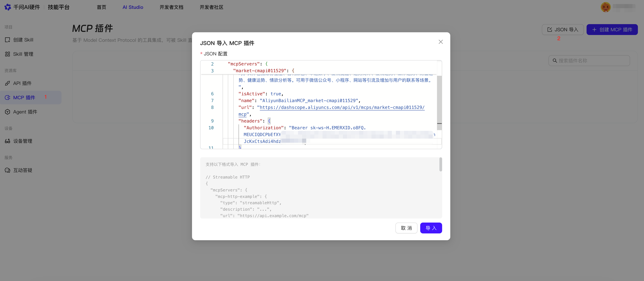Click the plus icon on 创建 MCP 插件
Image resolution: width=644 pixels, height=281 pixels.
point(594,30)
